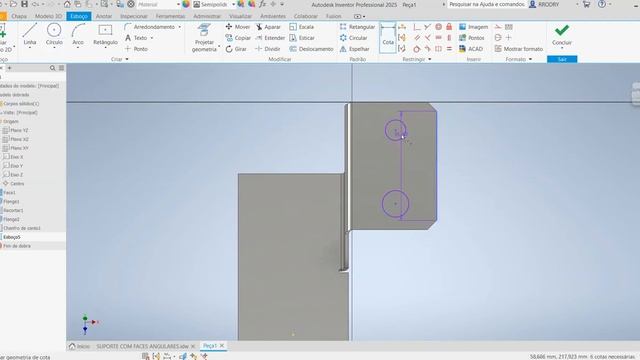Select the Esticar stretch tool

(x=302, y=38)
